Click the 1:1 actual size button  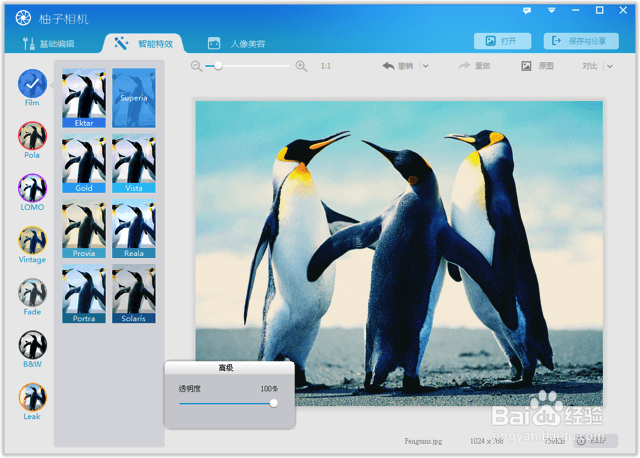click(x=326, y=66)
